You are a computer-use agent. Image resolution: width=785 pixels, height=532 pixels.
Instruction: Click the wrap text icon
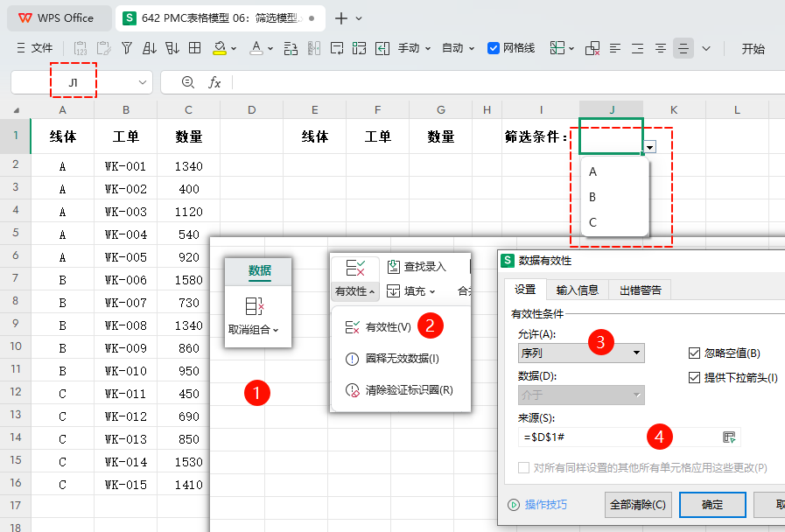(336, 48)
